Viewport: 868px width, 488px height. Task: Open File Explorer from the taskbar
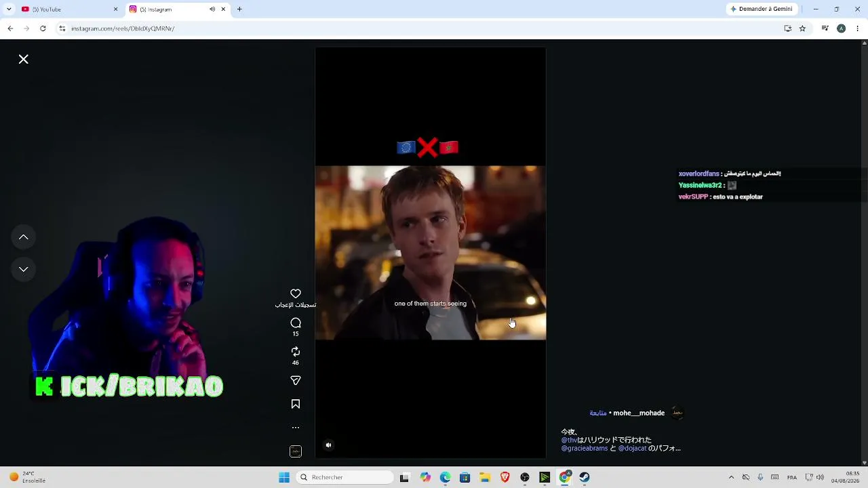tap(485, 477)
